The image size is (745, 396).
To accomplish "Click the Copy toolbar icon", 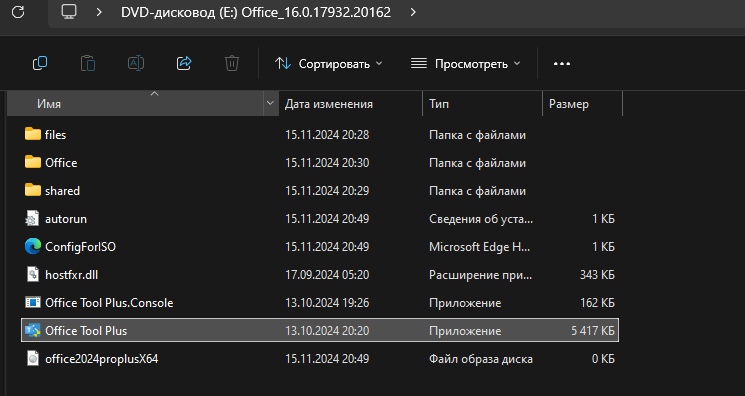I will click(x=40, y=63).
